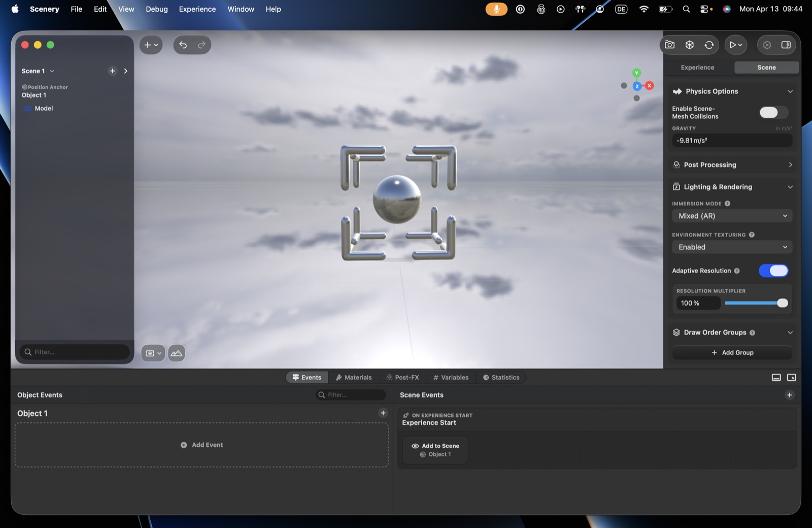
Task: Open the Debug menu
Action: click(x=157, y=9)
